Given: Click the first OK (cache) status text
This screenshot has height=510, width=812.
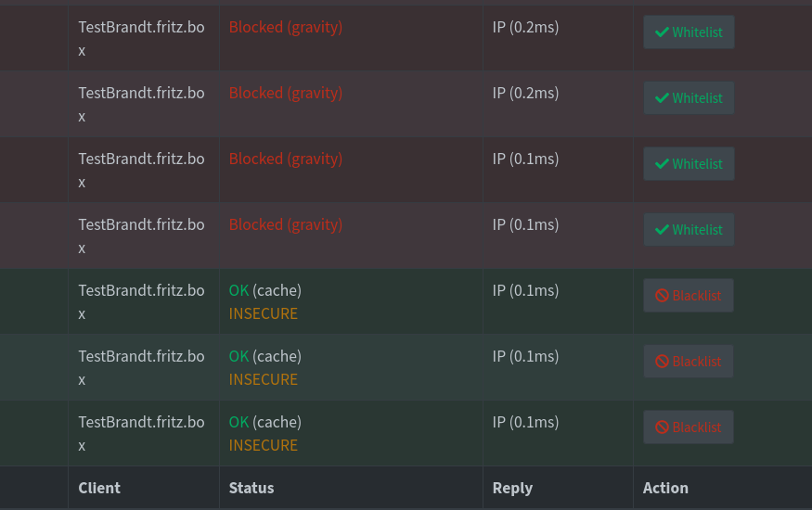Looking at the screenshot, I should 265,290.
